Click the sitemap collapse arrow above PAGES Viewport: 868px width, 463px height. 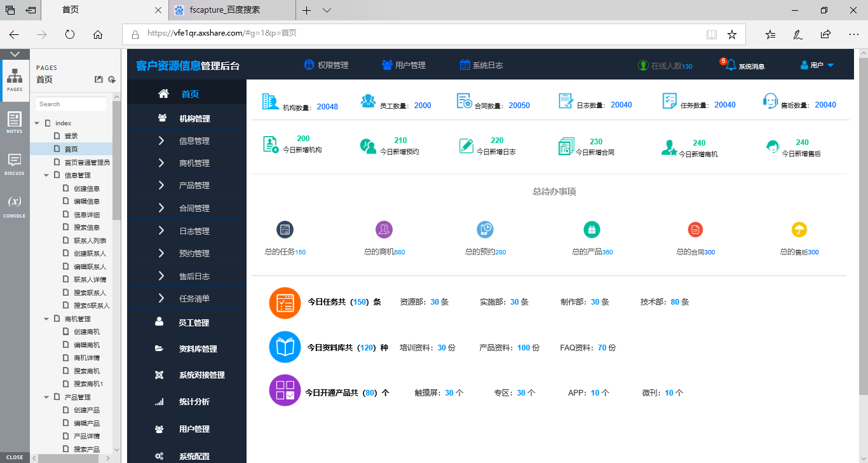[x=15, y=54]
